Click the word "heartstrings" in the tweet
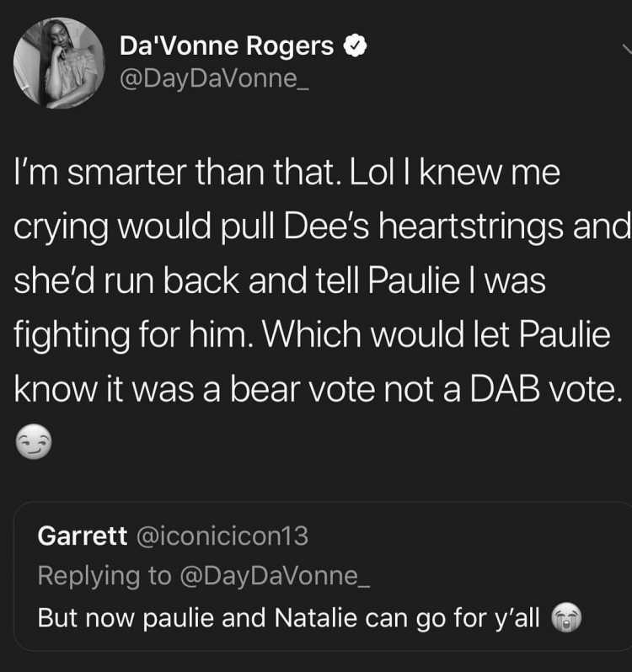632x672 pixels. click(x=471, y=227)
